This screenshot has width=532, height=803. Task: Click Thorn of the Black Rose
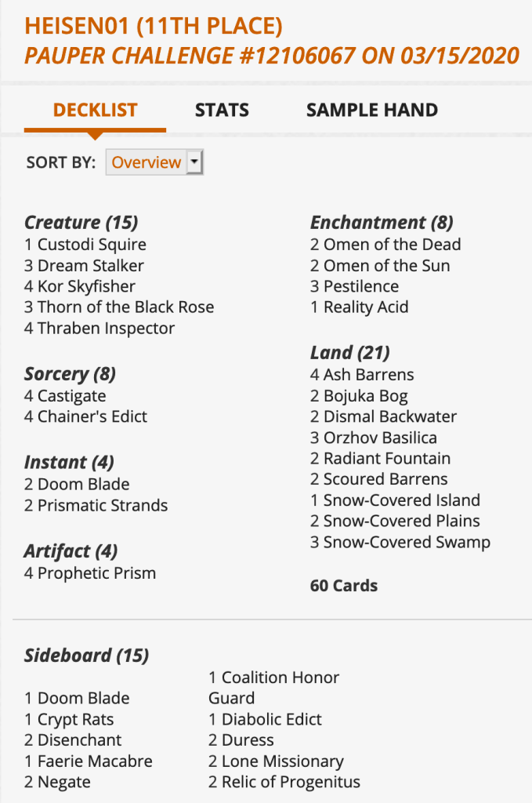(x=125, y=307)
